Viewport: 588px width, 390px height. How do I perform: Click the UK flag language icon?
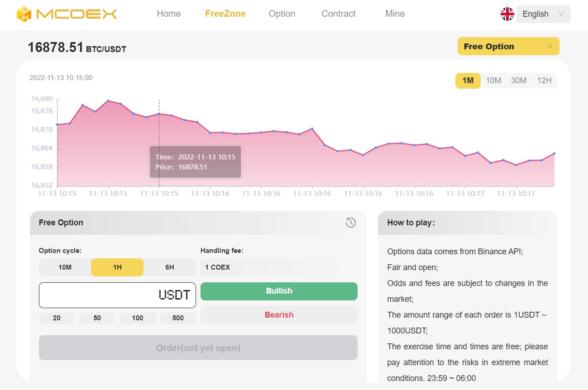507,14
